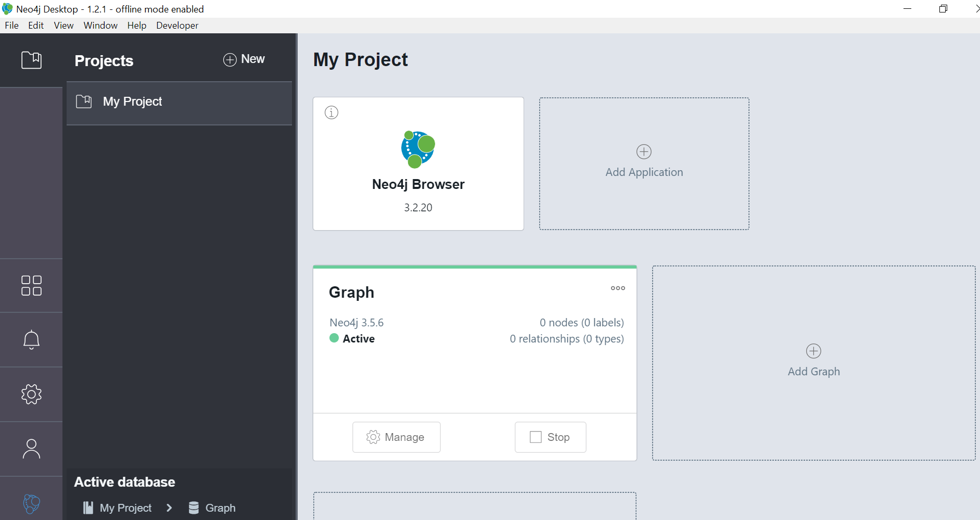The width and height of the screenshot is (980, 520).
Task: Click the diagnostics icon at the sidebar bottom
Action: pos(31,503)
